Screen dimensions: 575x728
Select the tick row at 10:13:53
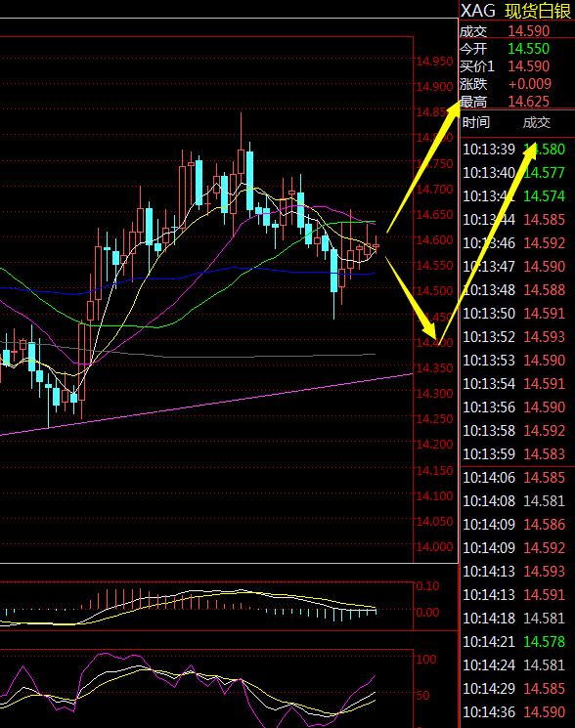[513, 361]
